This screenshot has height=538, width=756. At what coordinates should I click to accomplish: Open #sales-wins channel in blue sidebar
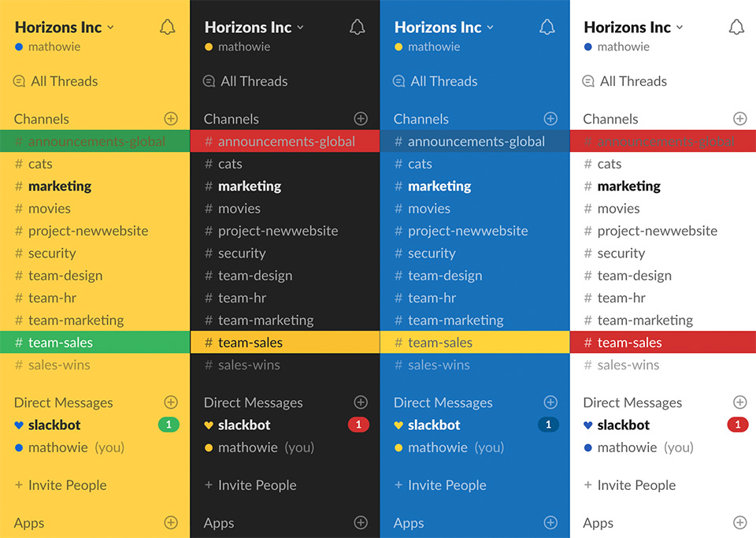coord(475,365)
